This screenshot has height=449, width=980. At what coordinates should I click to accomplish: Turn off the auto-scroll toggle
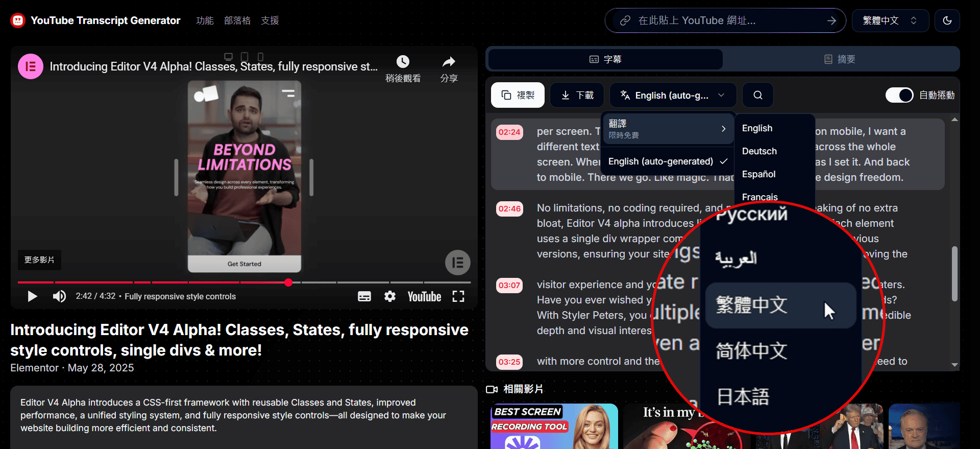tap(899, 96)
